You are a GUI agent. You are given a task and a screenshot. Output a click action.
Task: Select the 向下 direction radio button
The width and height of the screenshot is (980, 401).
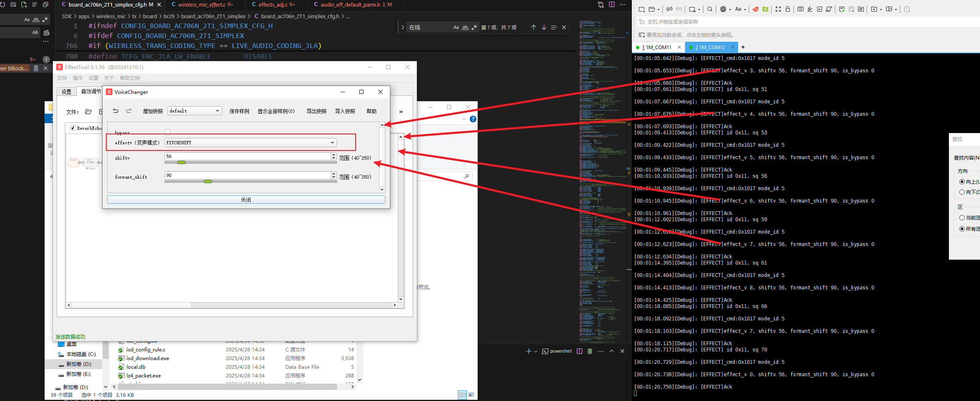pyautogui.click(x=962, y=192)
